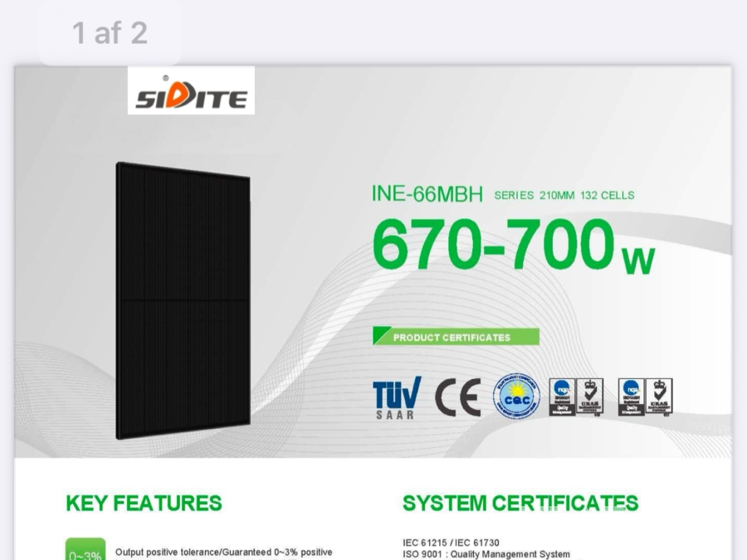Click the CE marking logo

(458, 397)
